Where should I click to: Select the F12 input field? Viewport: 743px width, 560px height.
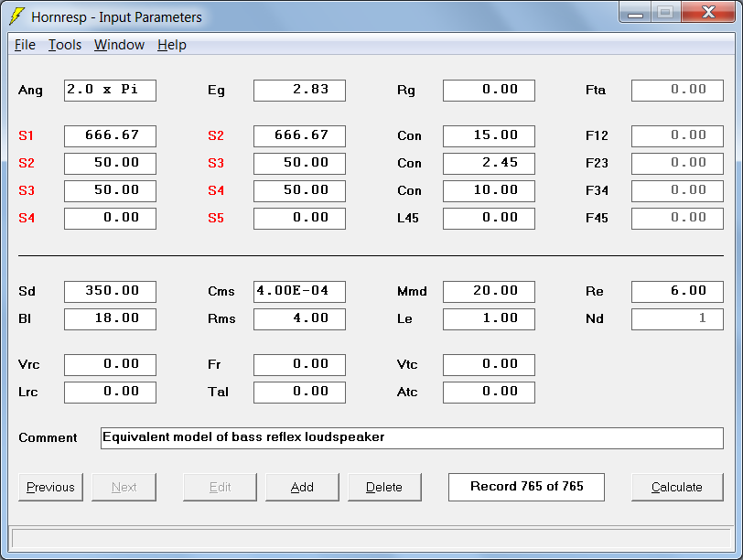click(678, 136)
